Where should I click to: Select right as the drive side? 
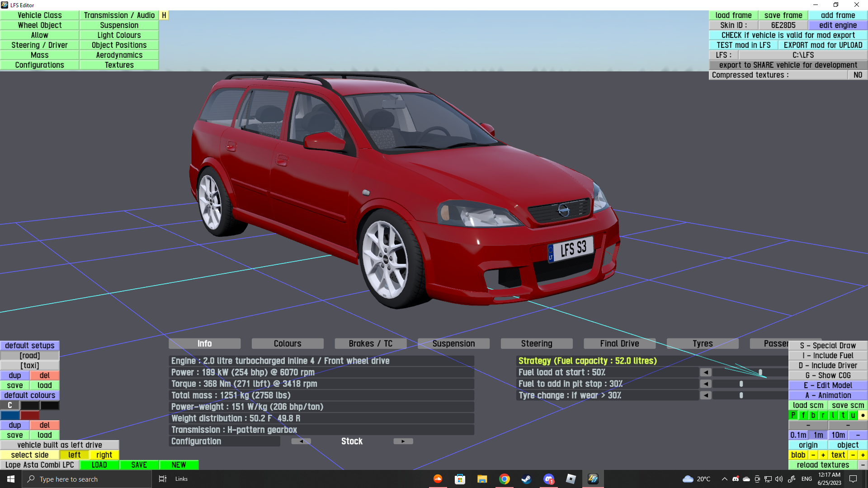click(104, 455)
